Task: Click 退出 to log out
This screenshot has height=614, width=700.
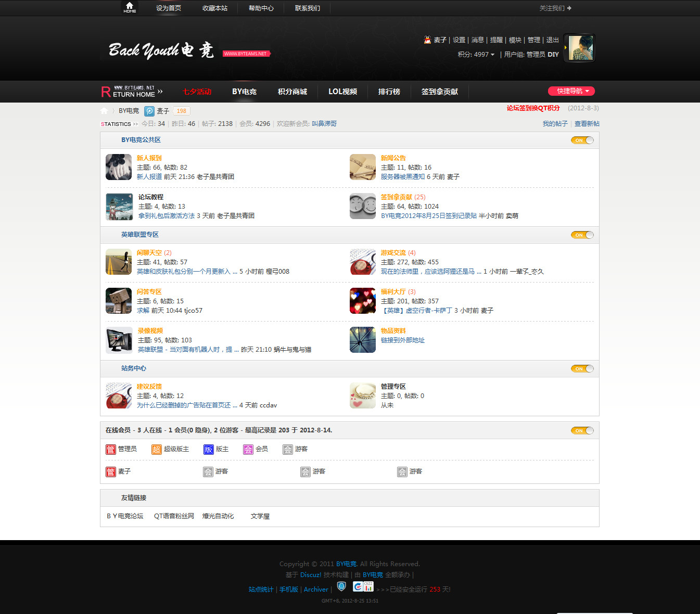Action: [553, 40]
